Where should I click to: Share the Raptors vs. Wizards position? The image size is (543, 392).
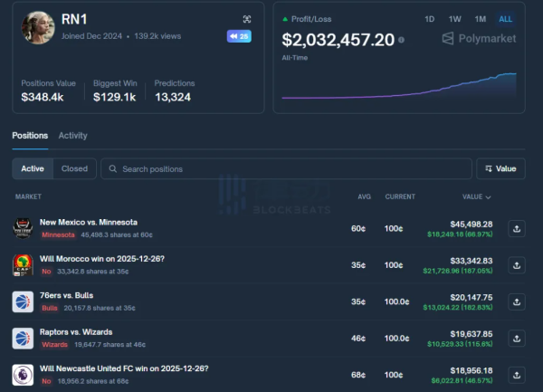click(x=517, y=338)
